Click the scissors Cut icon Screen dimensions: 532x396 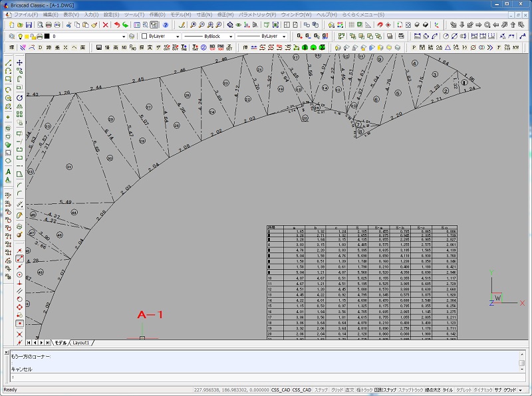[68, 25]
